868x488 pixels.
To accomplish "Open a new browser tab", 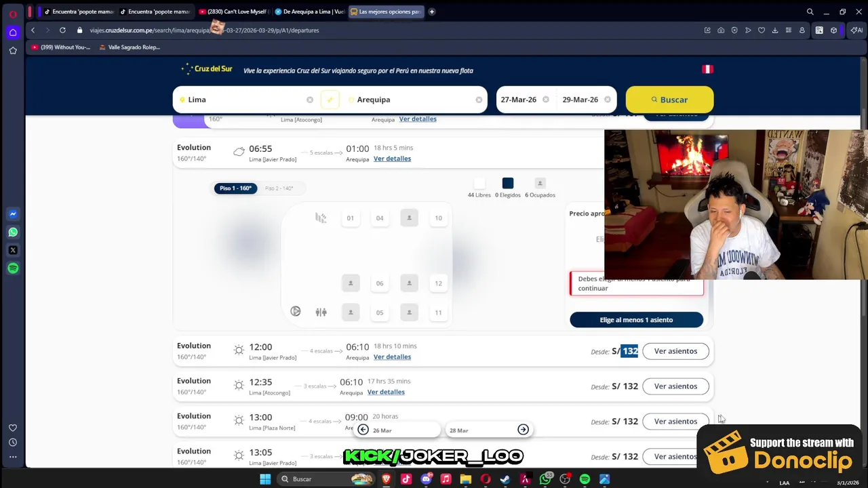I will pos(431,12).
